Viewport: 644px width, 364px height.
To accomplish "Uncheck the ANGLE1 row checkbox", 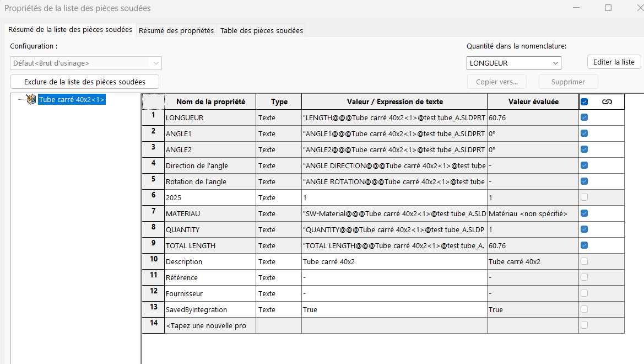I will 584,133.
